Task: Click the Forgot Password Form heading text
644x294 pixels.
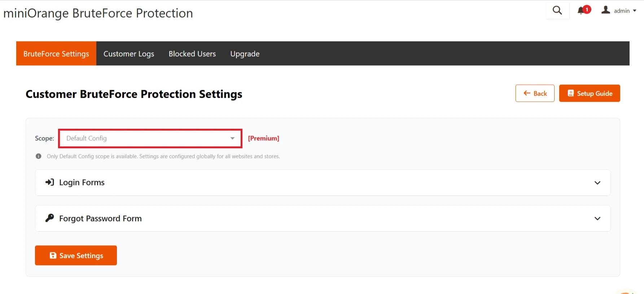Action: click(100, 219)
